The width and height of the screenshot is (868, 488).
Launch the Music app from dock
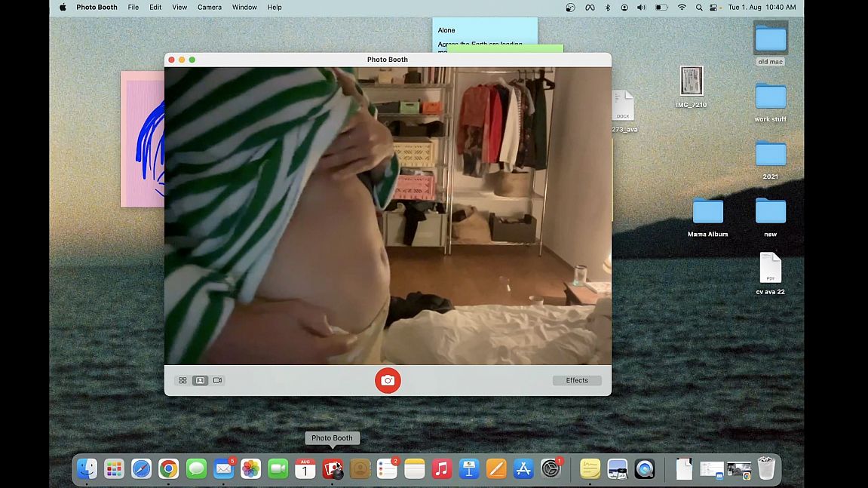tap(442, 469)
